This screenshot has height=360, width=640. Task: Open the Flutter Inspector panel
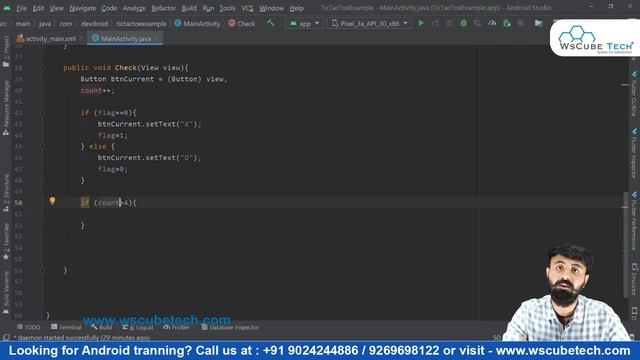(x=634, y=153)
